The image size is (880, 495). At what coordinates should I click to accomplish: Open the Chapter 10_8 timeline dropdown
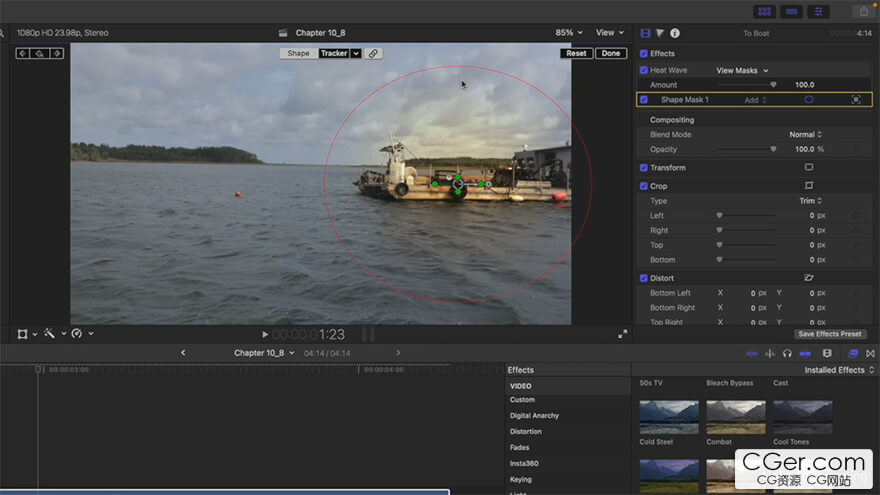(x=264, y=353)
